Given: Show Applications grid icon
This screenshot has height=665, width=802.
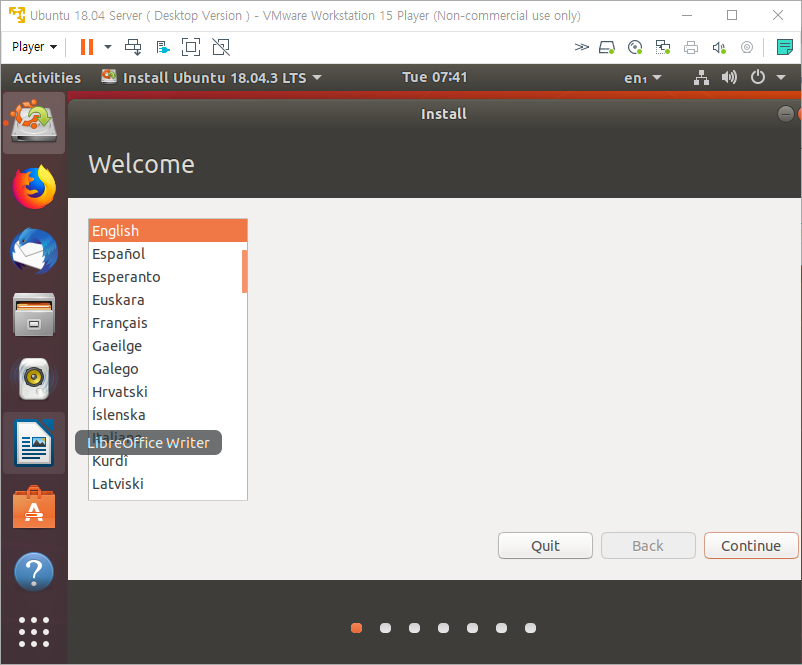Looking at the screenshot, I should pyautogui.click(x=34, y=632).
